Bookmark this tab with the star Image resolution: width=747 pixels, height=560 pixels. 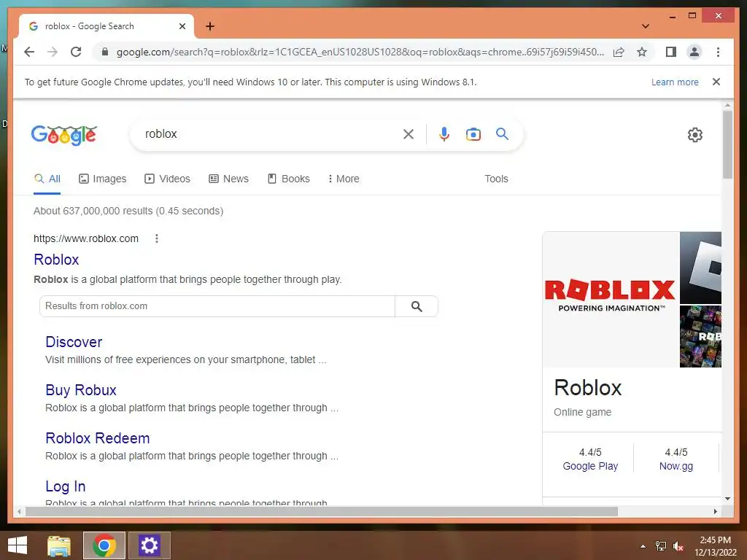tap(642, 52)
